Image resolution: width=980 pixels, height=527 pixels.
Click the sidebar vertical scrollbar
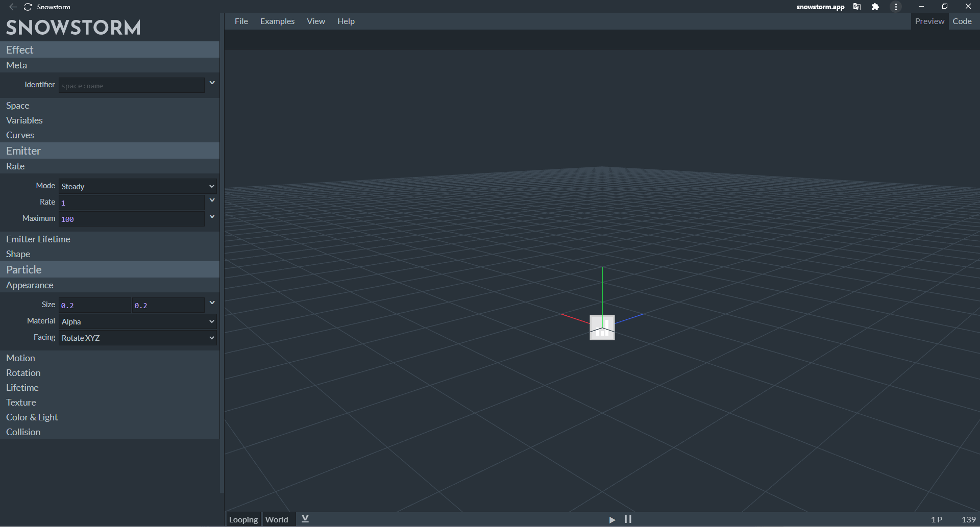(x=222, y=253)
